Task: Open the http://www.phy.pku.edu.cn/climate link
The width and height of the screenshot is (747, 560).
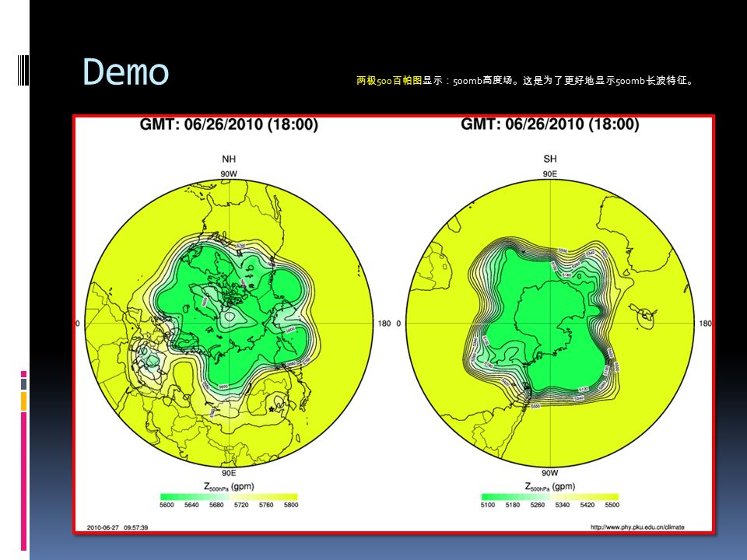Action: tap(637, 527)
